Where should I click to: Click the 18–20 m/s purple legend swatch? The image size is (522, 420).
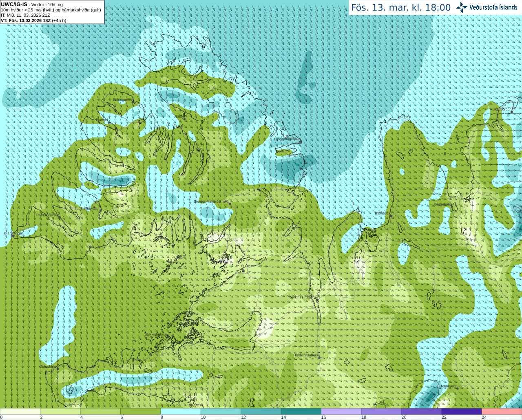[381, 411]
